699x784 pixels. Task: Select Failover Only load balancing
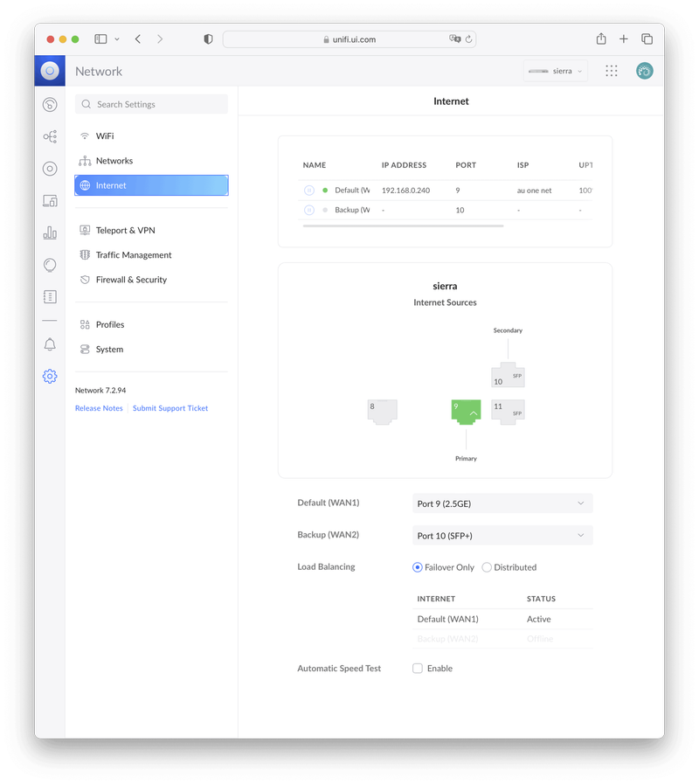418,567
